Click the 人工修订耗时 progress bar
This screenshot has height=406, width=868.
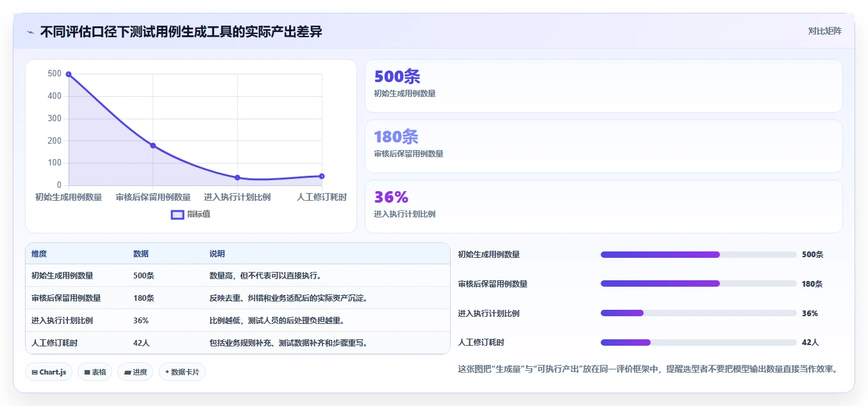[699, 343]
